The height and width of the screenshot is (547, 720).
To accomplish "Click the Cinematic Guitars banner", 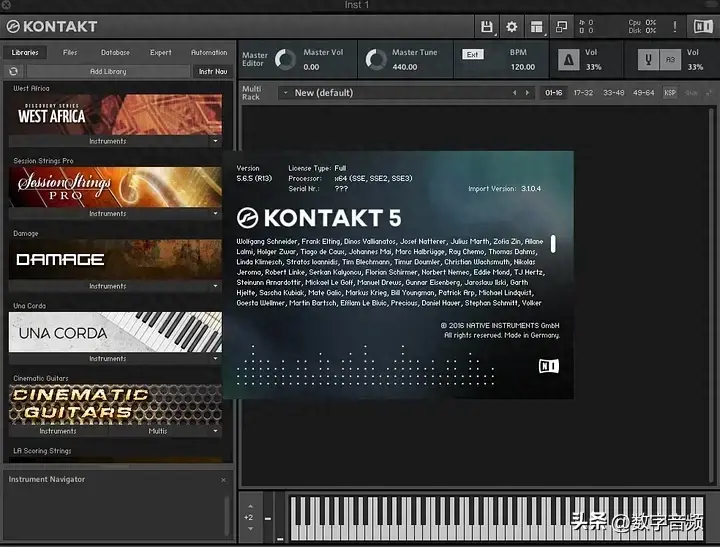I will point(115,405).
